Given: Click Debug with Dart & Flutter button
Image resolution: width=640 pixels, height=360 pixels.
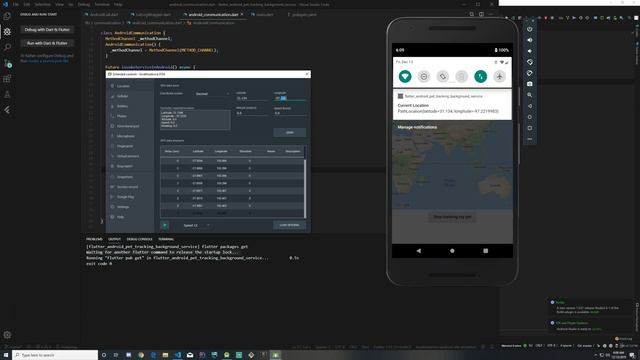Looking at the screenshot, I should pos(47,29).
